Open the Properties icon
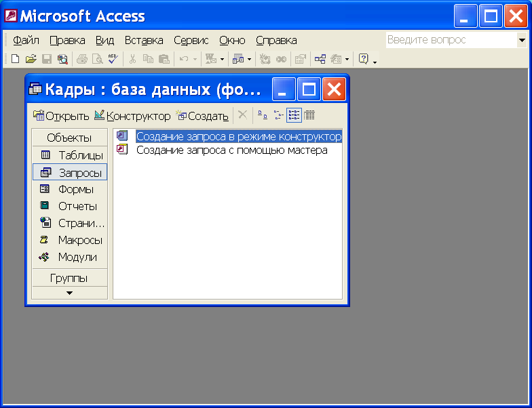 click(x=300, y=60)
